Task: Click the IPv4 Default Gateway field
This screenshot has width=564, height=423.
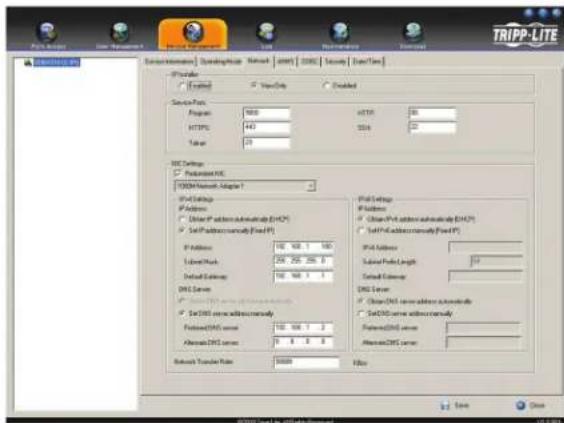Action: (x=304, y=276)
